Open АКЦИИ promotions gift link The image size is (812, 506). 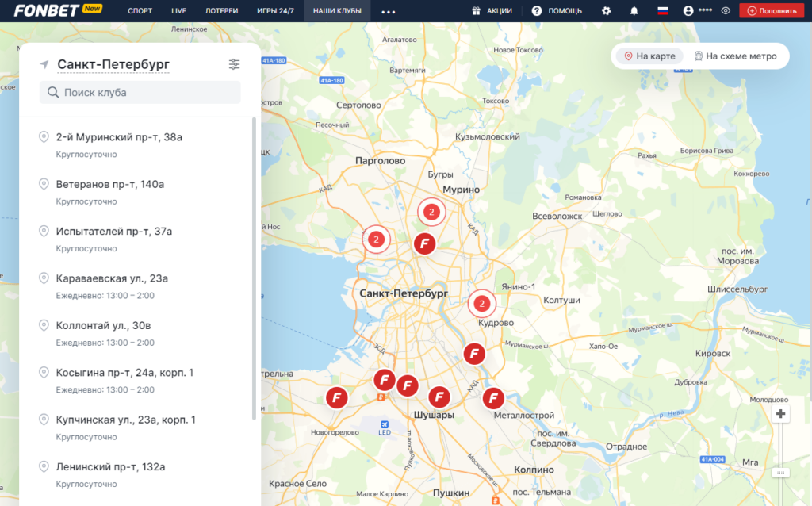[x=492, y=11]
